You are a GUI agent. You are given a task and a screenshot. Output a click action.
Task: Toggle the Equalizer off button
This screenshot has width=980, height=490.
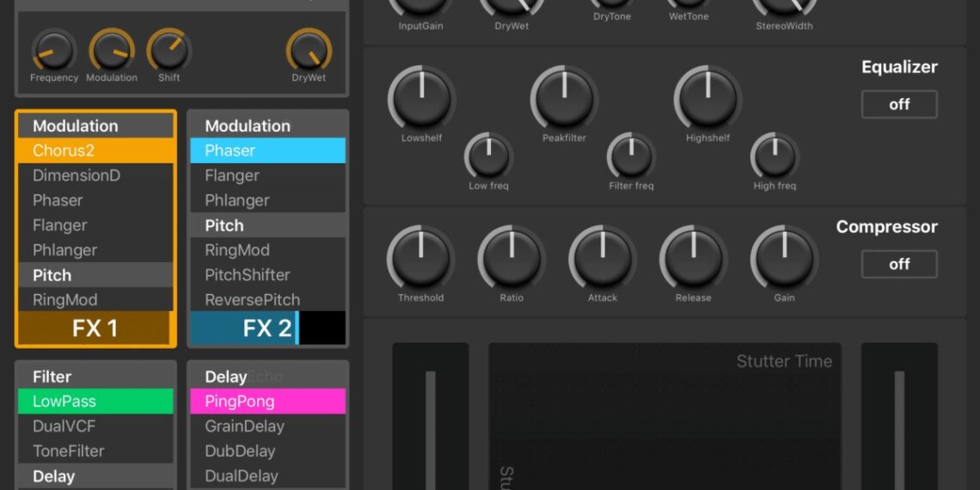(898, 104)
